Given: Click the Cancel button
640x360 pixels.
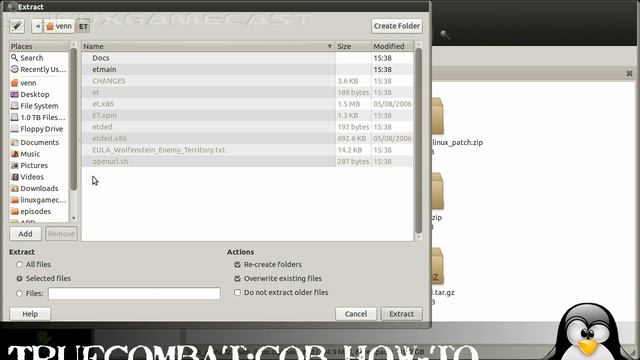Looking at the screenshot, I should [x=356, y=314].
